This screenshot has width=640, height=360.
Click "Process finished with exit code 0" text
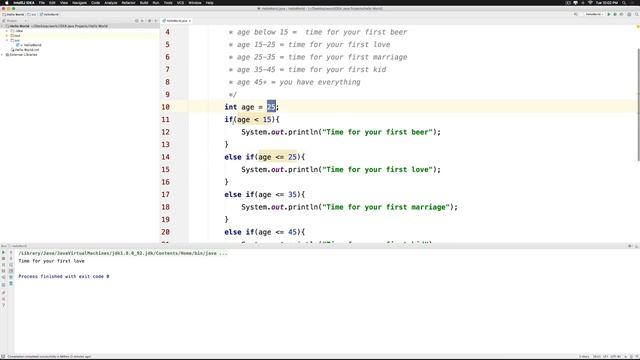click(64, 276)
